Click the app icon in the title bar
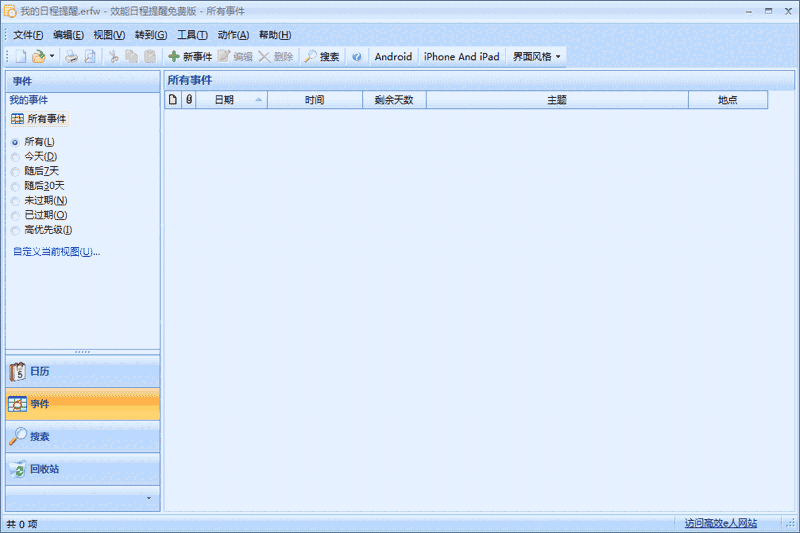 [x=10, y=11]
